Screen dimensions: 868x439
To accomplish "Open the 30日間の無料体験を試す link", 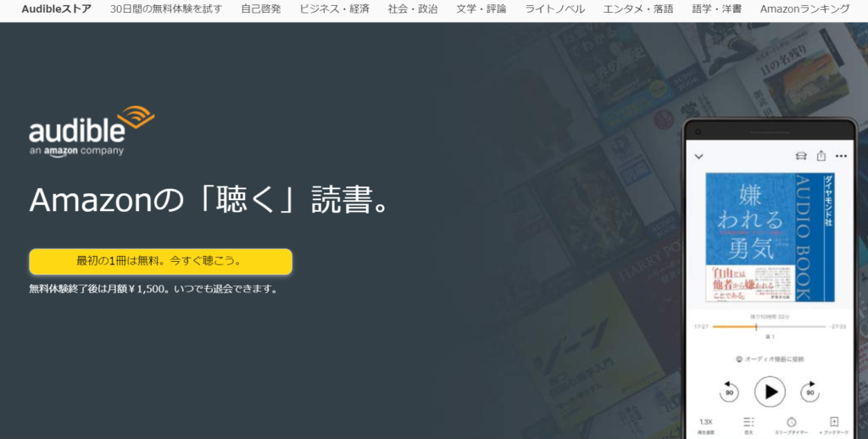I will point(166,8).
